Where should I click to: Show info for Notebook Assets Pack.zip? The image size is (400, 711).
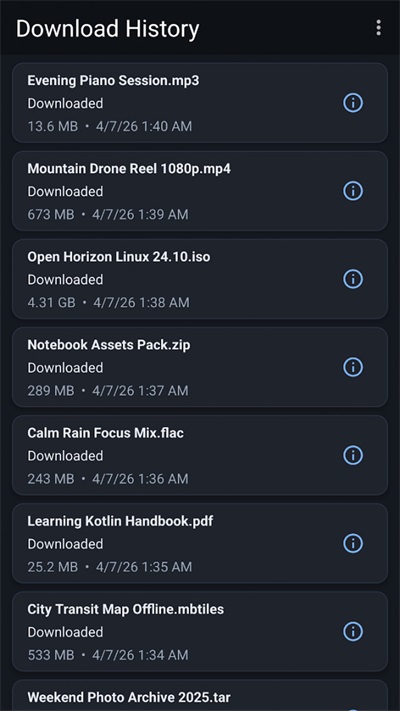click(x=353, y=367)
